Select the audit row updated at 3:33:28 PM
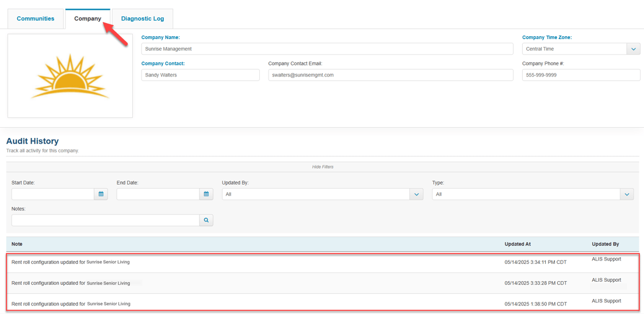 click(x=323, y=283)
